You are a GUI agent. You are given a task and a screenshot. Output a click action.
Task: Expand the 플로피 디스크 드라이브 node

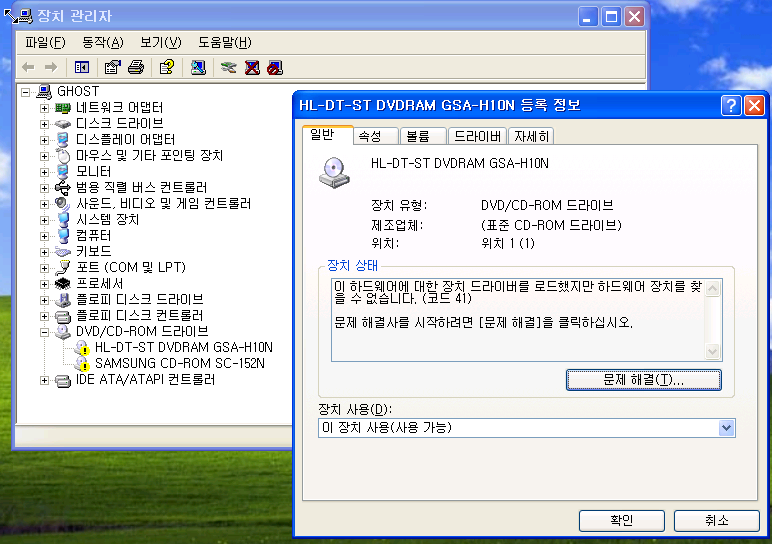[x=44, y=300]
